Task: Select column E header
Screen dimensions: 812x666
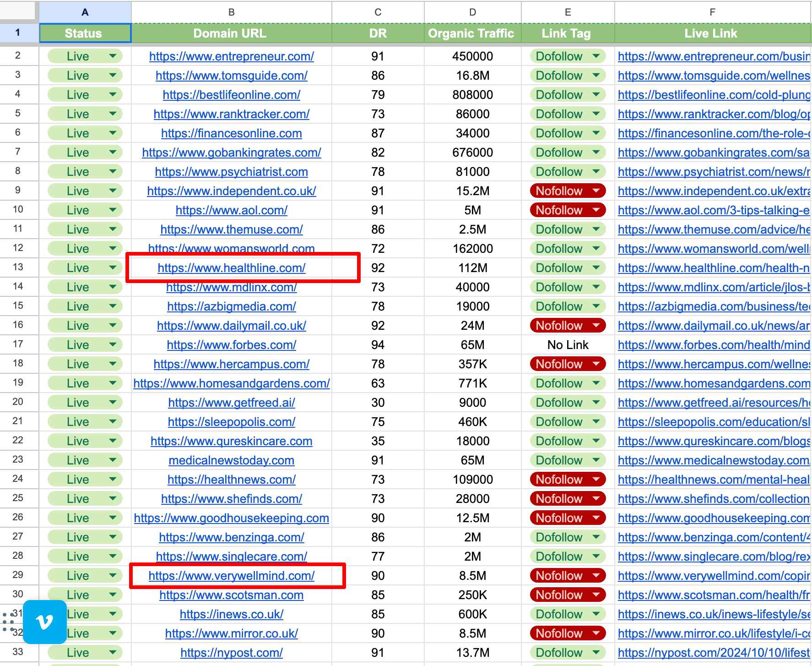Action: [568, 12]
